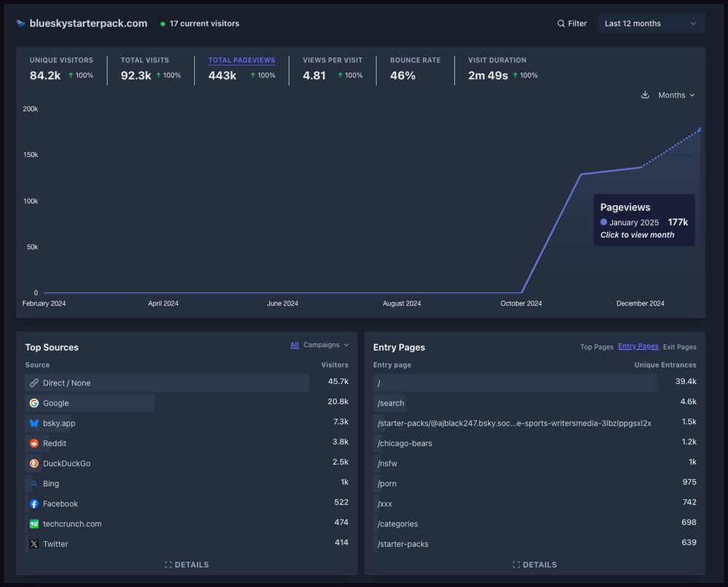Click the Twitter X source icon
Viewport: 728px width, 587px height.
(x=34, y=544)
